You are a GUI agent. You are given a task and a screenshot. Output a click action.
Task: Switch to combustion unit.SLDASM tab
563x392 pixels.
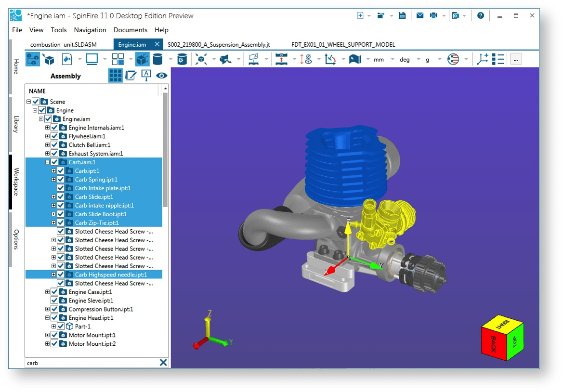coord(64,44)
